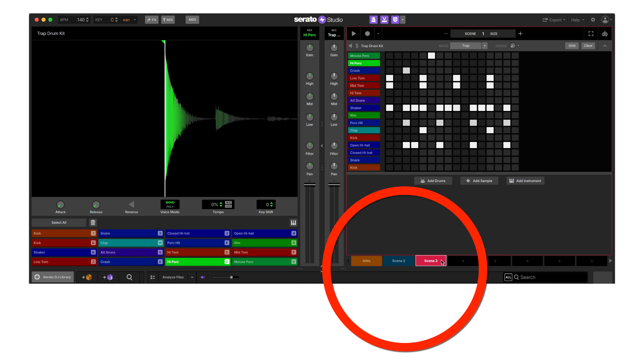Click the Record button in the sequencer

point(367,34)
